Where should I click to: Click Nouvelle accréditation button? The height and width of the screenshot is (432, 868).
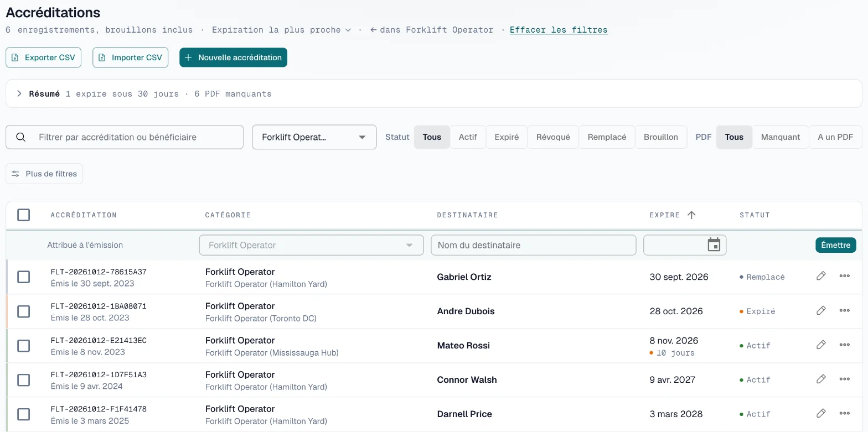(x=233, y=58)
